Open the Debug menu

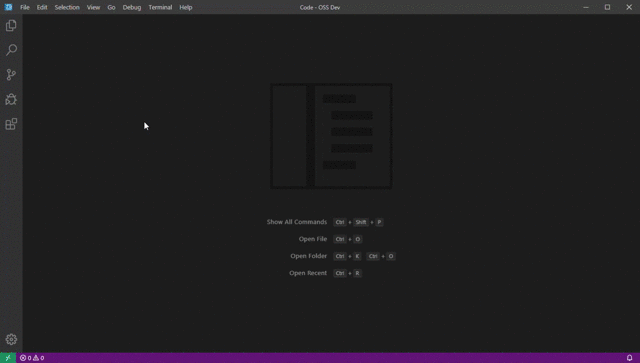[132, 7]
